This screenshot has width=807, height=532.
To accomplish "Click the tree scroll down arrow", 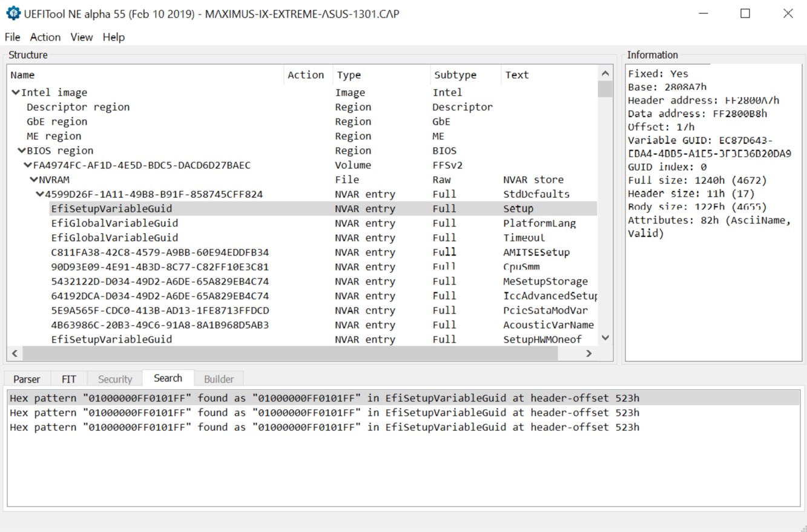I will (605, 338).
